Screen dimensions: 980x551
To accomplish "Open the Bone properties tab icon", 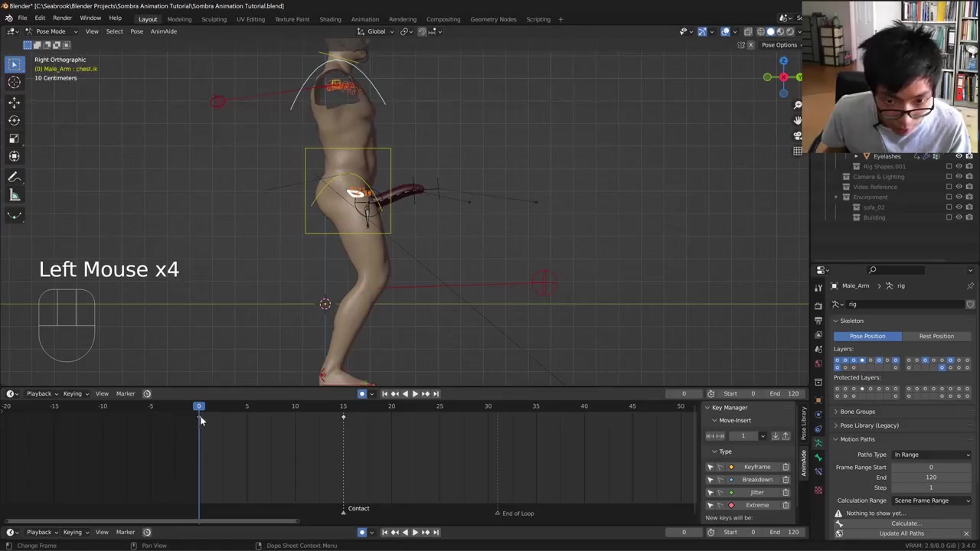I will [x=818, y=458].
